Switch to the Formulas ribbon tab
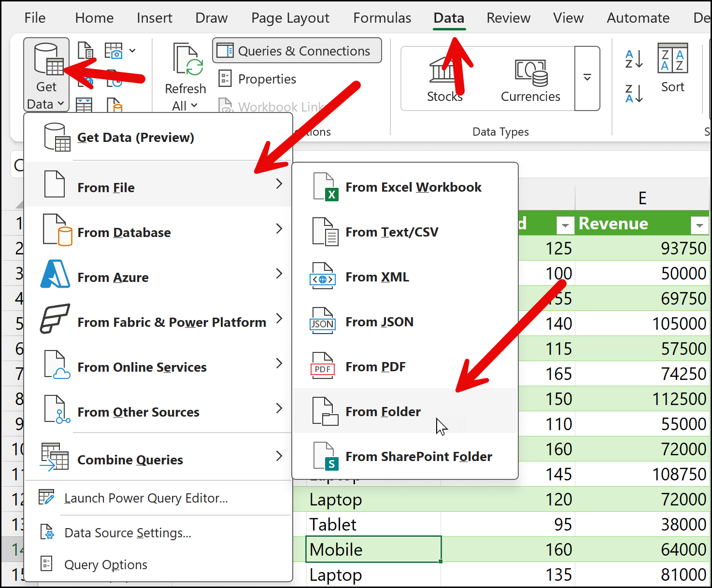The width and height of the screenshot is (712, 588). (382, 18)
